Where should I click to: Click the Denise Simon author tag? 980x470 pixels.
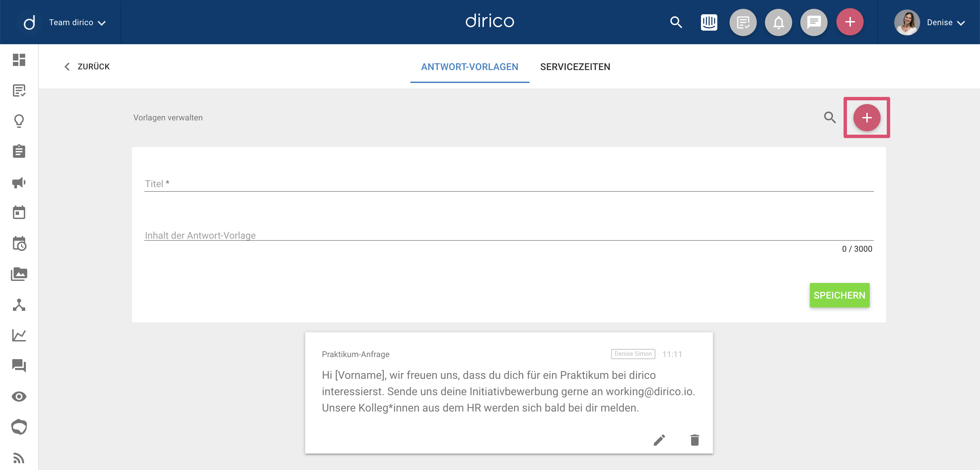[633, 354]
